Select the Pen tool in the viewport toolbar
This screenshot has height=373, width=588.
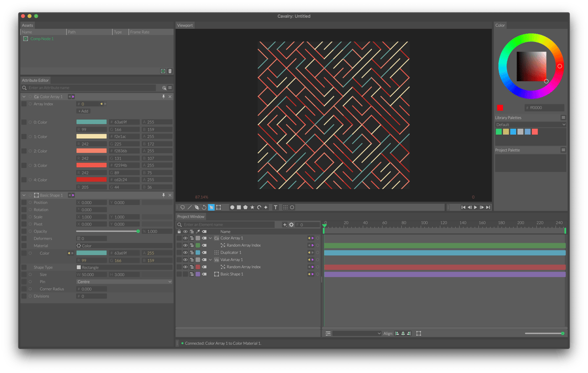tap(196, 207)
